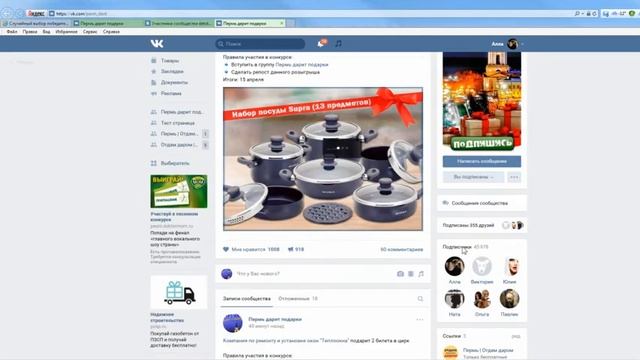Viewport: 640px width, 360px height.
Task: Click the lock icon in address bar
Action: point(588,13)
